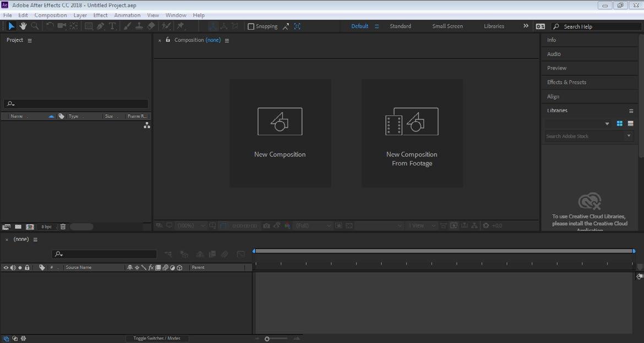Select the Hand tool
644x343 pixels.
[23, 26]
